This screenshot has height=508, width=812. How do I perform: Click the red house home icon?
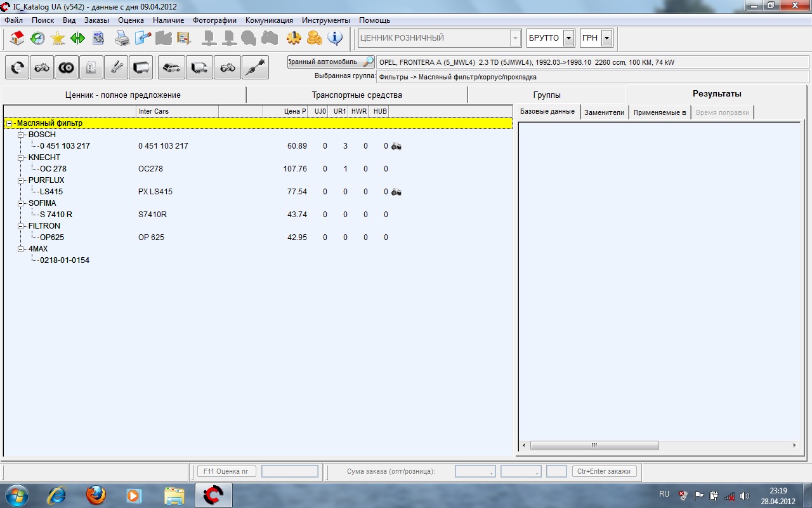coord(17,38)
